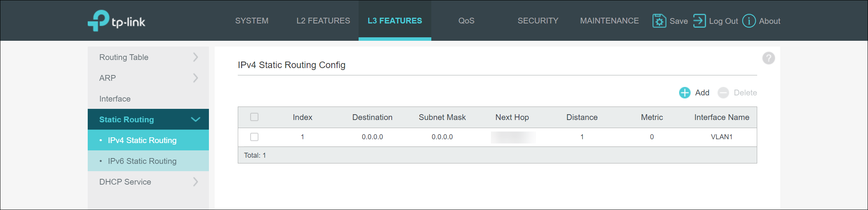Click the Add plus icon
Screen dimensions: 868x210
tap(684, 93)
